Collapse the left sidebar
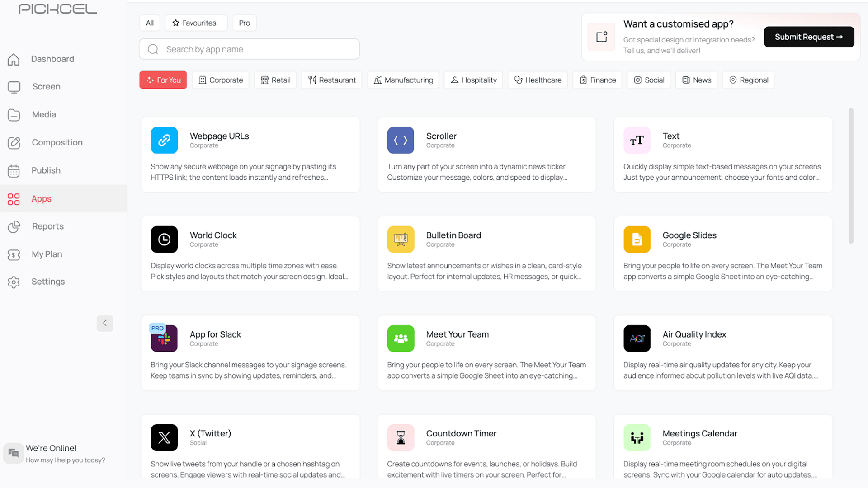Image resolution: width=868 pixels, height=488 pixels. 105,324
